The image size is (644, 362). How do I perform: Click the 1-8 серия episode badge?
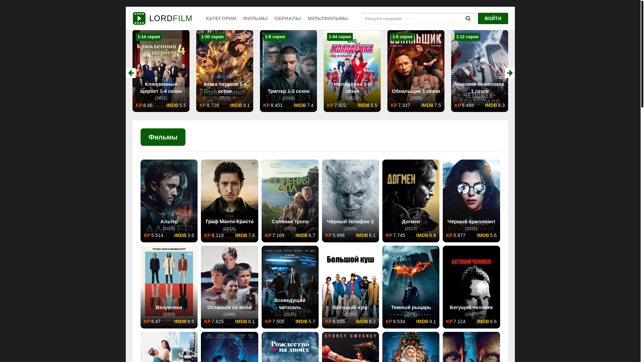(x=275, y=37)
